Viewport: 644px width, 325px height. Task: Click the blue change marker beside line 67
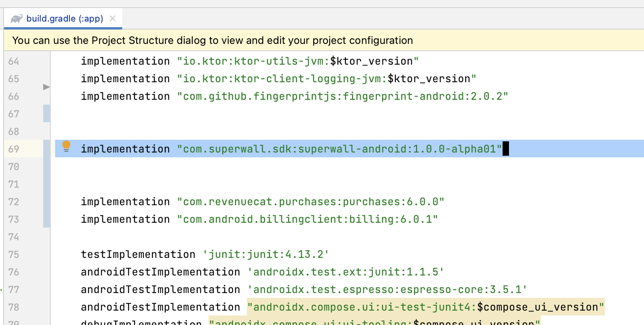pos(47,114)
